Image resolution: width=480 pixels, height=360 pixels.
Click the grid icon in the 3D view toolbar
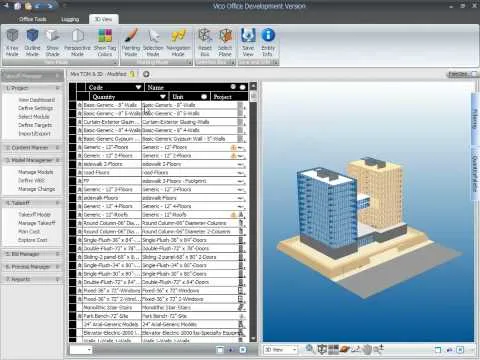[333, 349]
